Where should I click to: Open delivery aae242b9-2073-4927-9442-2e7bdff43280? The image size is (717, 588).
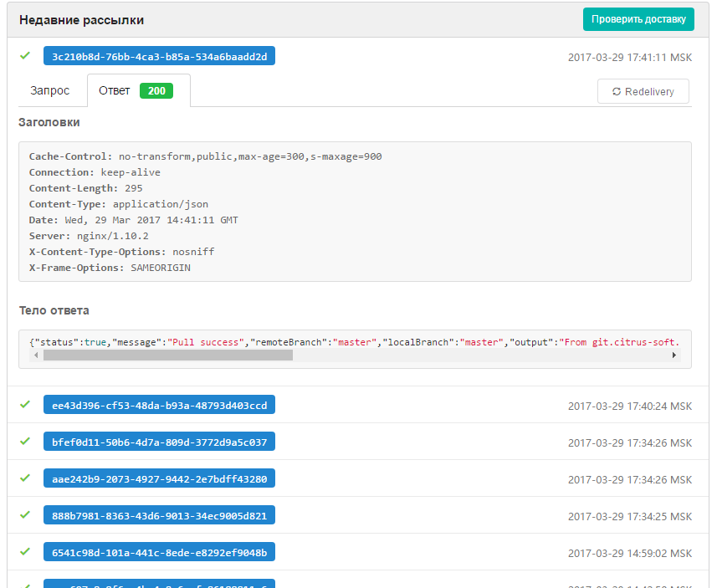point(159,478)
